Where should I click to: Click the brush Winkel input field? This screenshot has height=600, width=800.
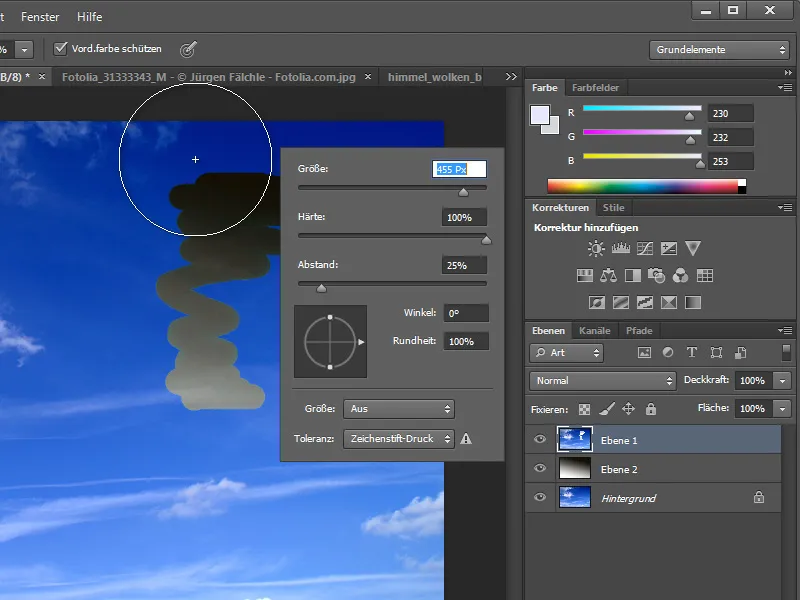pos(466,313)
